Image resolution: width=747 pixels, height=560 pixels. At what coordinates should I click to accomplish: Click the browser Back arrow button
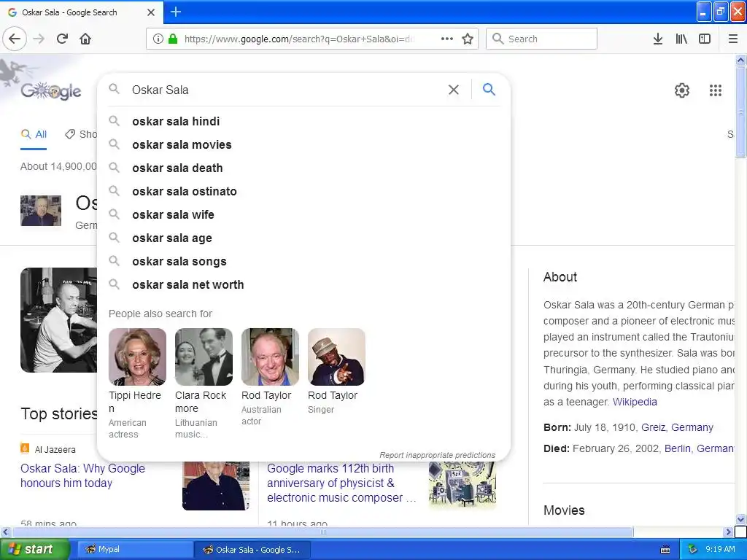[x=15, y=39]
